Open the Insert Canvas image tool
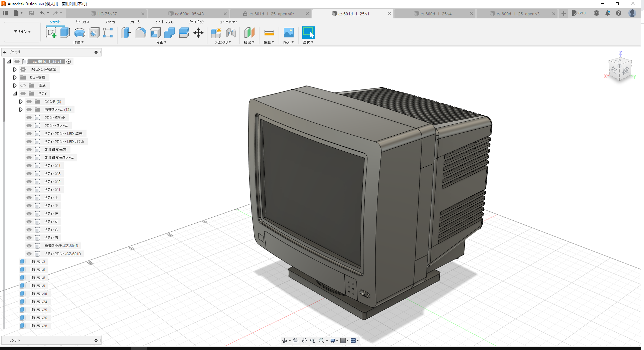The width and height of the screenshot is (644, 350). click(288, 33)
